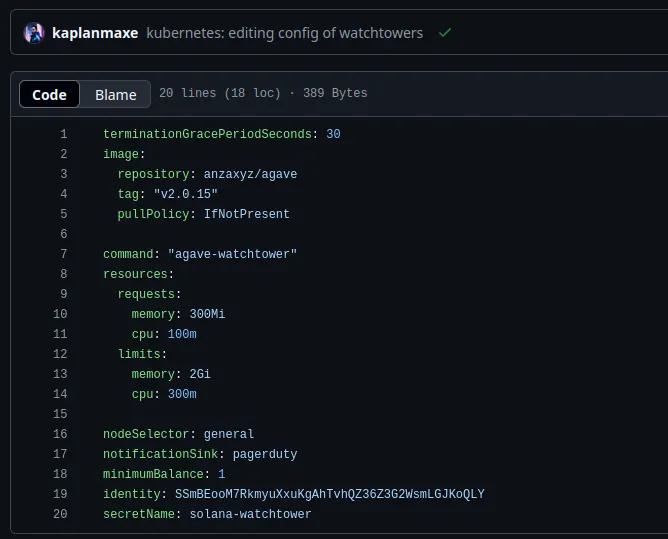Click line number 7 for command
Image resolution: width=668 pixels, height=539 pixels.
tap(63, 254)
